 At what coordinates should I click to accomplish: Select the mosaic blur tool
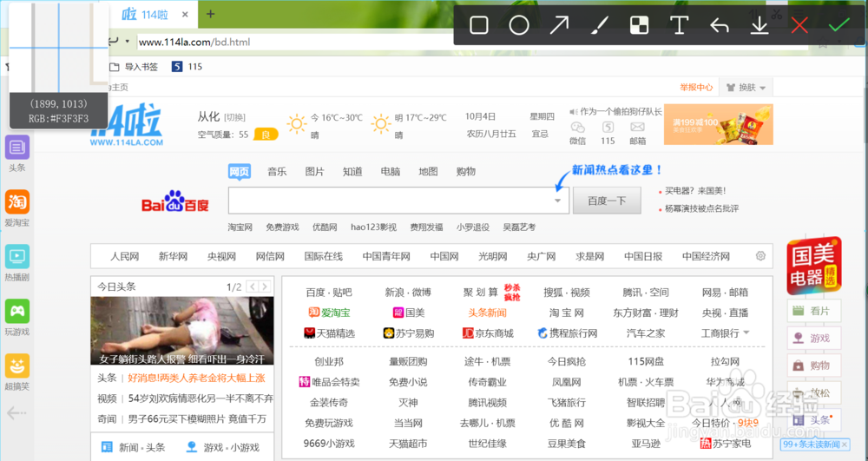(x=640, y=25)
